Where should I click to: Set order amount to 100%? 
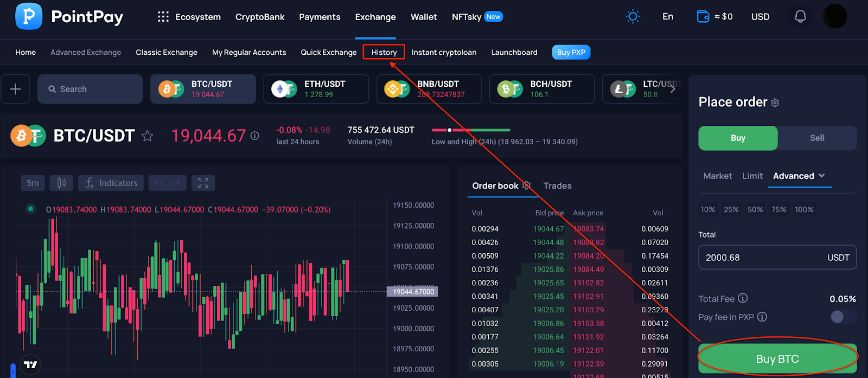coord(804,209)
